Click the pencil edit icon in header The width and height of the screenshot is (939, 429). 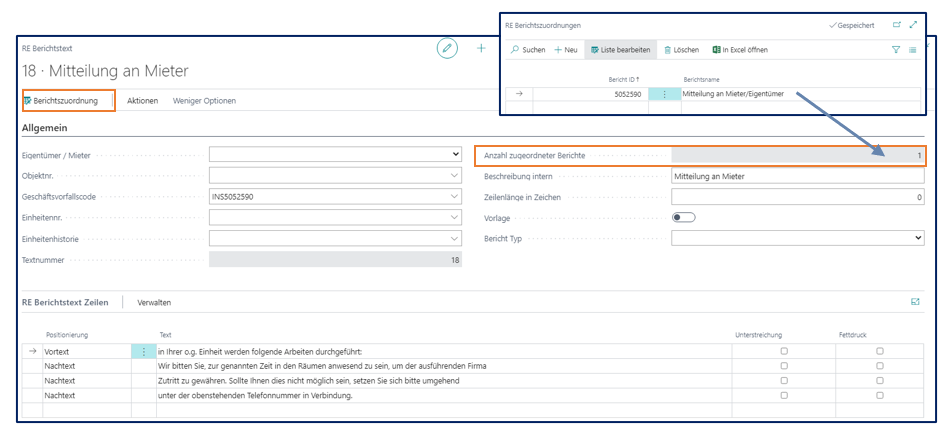pos(447,48)
